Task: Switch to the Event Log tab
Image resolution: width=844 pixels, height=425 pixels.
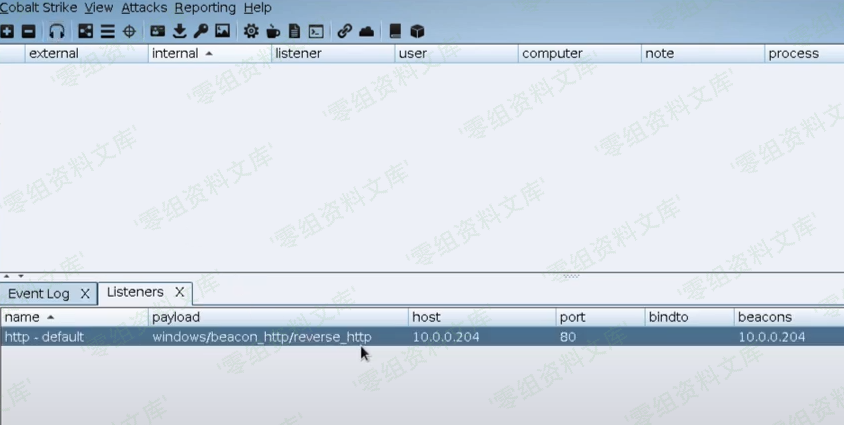Action: 39,293
